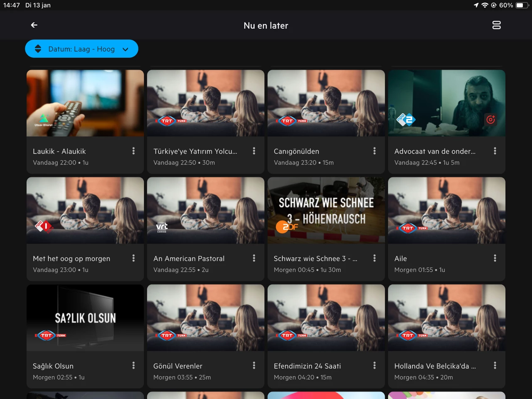Open Efendimizin 24 Saati program title

point(307,366)
